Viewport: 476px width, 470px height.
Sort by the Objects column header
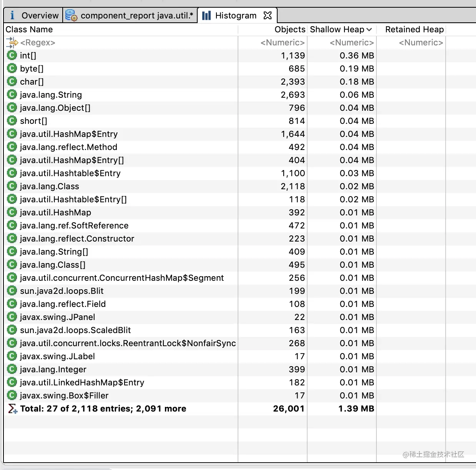[x=290, y=30]
